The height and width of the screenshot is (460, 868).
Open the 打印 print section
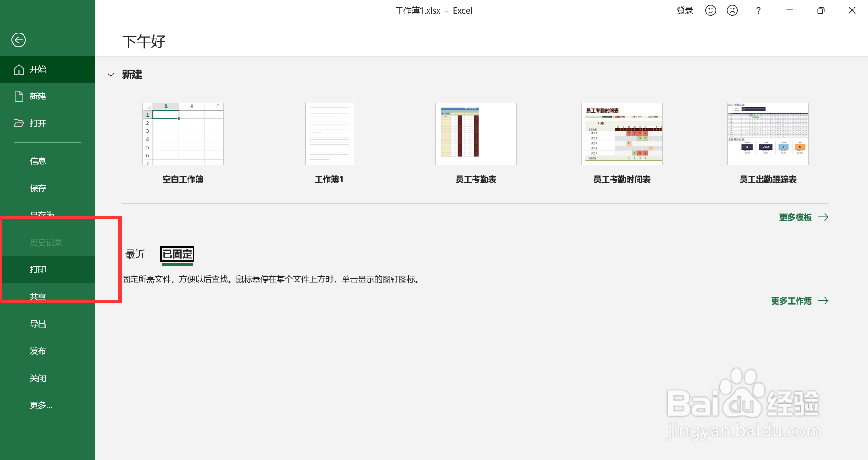pyautogui.click(x=38, y=269)
